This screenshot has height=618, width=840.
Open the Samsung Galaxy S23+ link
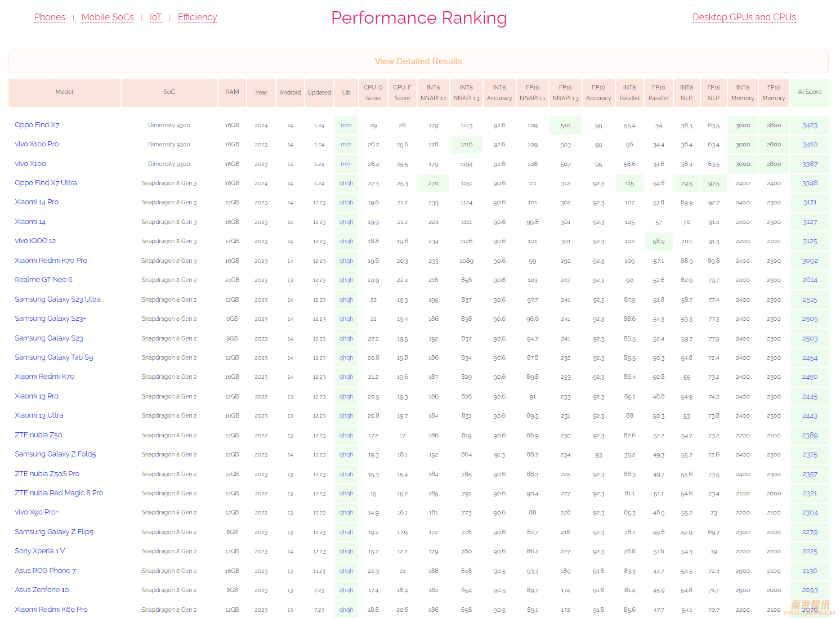point(50,319)
